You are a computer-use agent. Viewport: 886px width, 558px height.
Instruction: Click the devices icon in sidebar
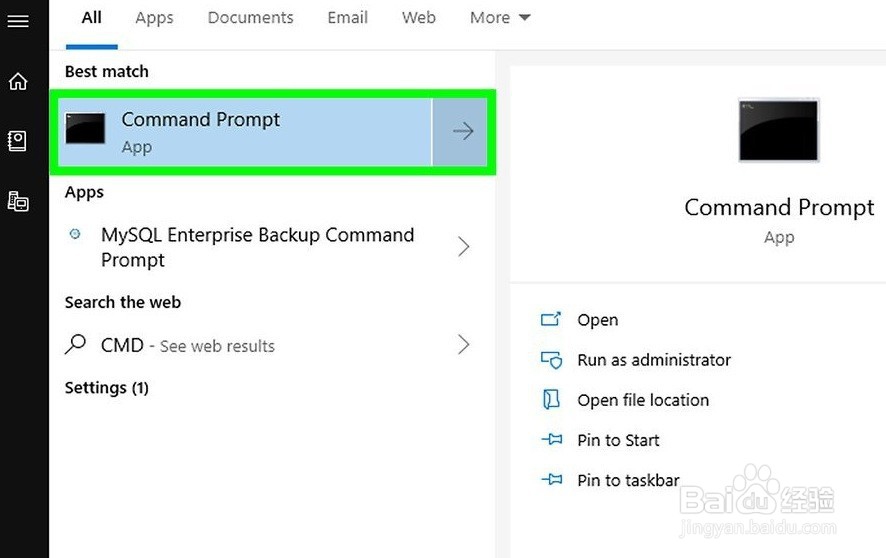click(18, 201)
